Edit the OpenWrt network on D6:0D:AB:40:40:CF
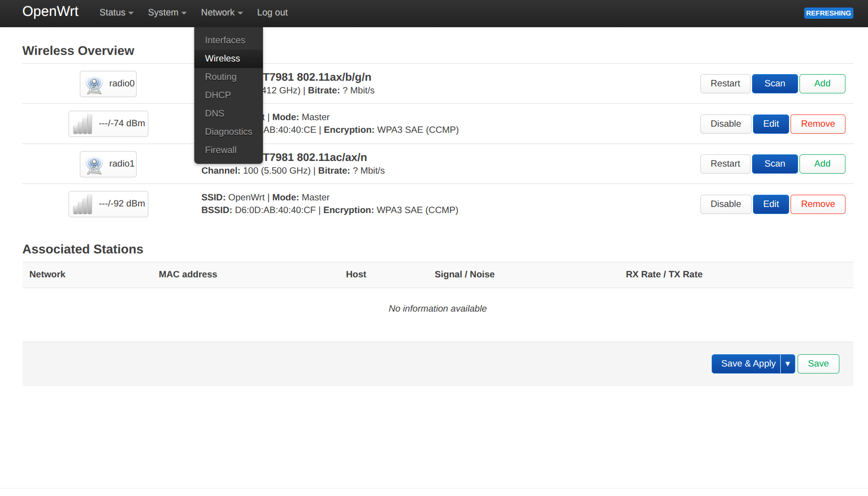The image size is (868, 496). 771,204
